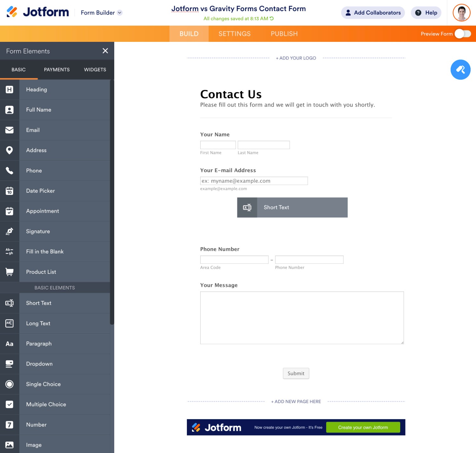
Task: Open the Help button
Action: pyautogui.click(x=426, y=13)
